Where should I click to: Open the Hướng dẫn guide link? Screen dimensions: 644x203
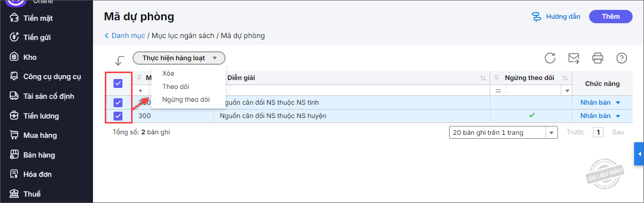(x=556, y=17)
